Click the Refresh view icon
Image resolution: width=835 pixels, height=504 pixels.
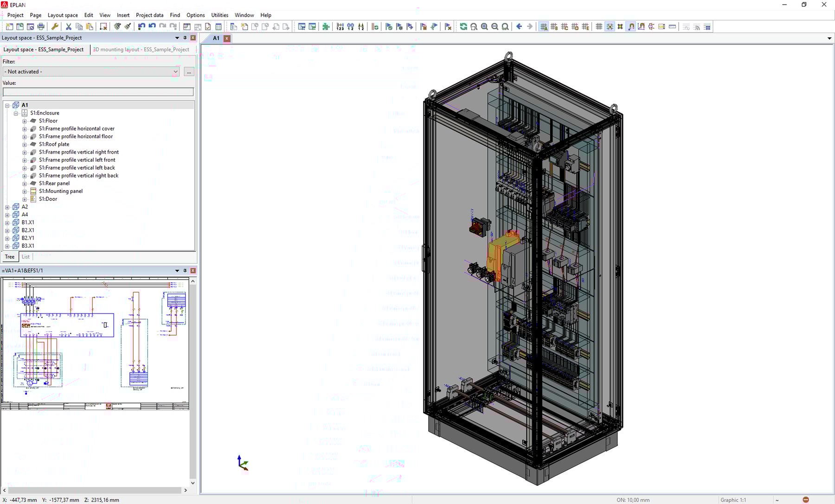click(463, 26)
